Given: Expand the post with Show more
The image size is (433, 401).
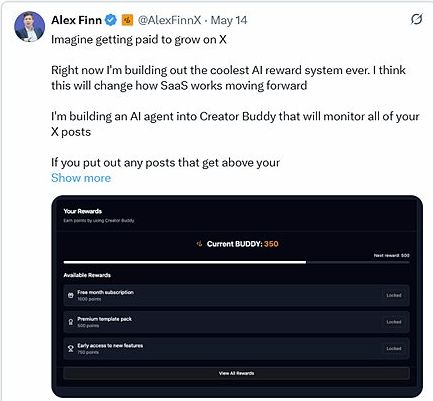Looking at the screenshot, I should coord(81,178).
